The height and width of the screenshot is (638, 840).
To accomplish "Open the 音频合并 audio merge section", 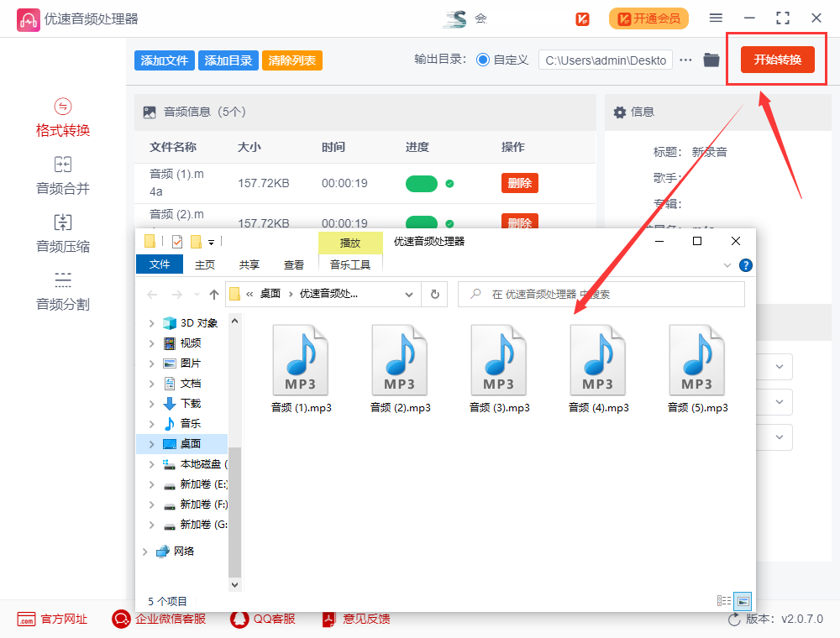I will point(63,175).
